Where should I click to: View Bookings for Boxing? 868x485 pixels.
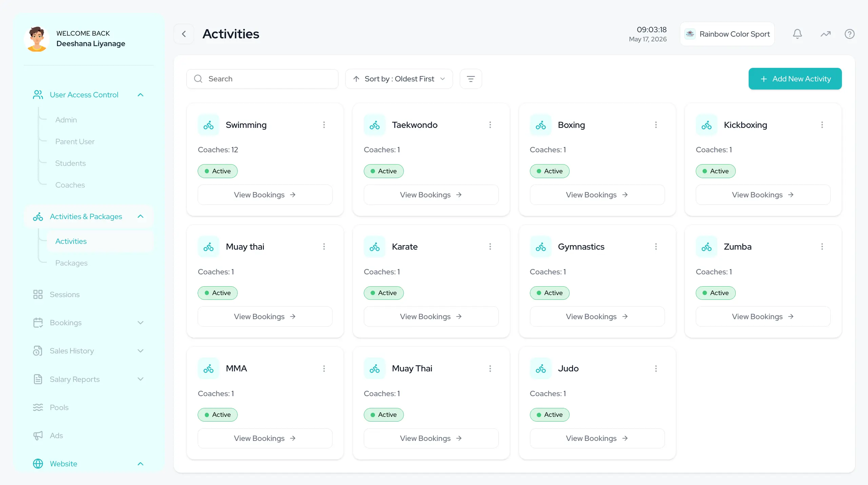[597, 195]
